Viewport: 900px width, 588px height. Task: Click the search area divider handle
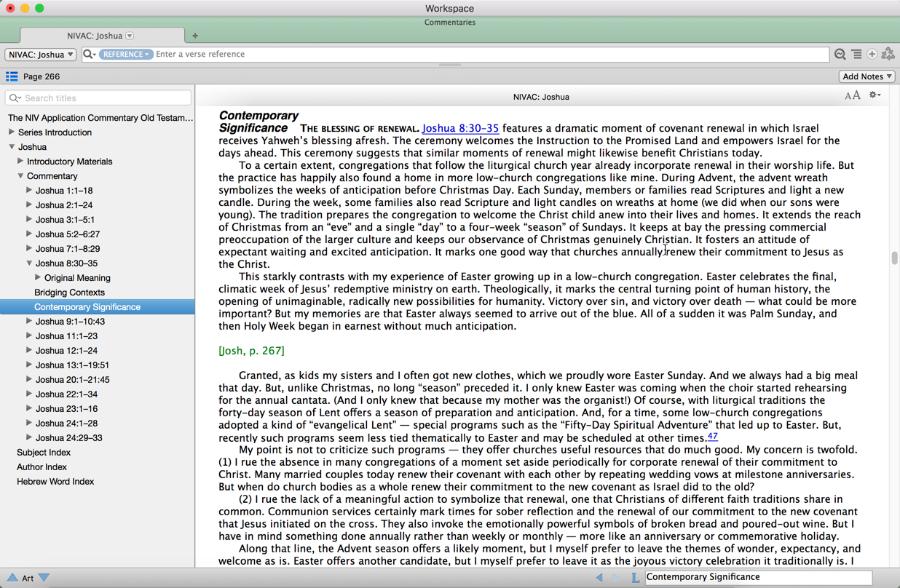tap(450, 65)
